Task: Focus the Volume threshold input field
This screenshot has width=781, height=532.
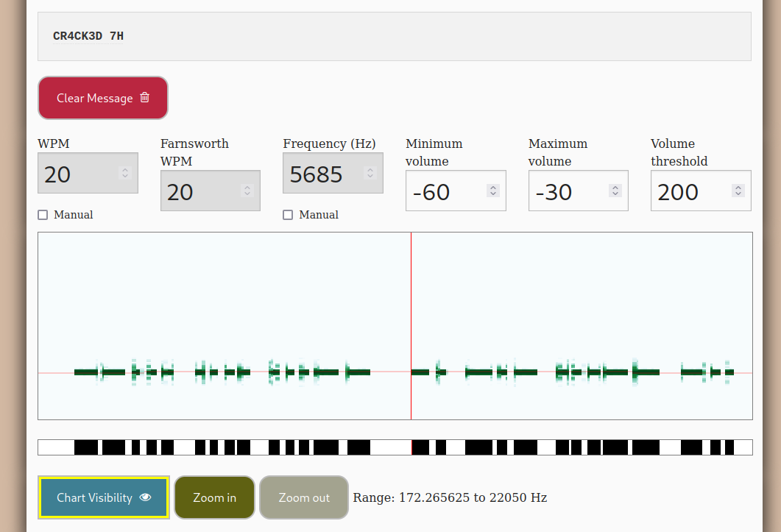Action: [701, 191]
